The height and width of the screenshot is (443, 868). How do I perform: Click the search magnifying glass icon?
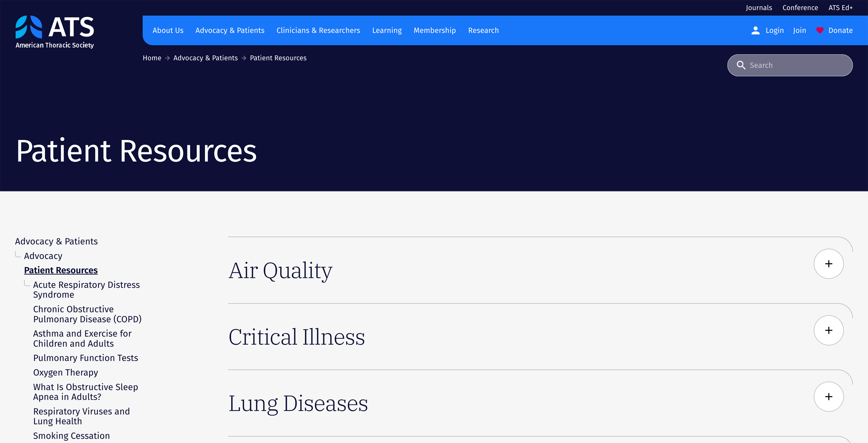coord(741,65)
